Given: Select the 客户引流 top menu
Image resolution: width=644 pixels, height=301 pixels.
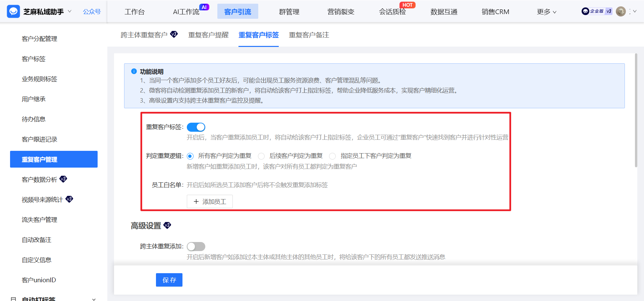Looking at the screenshot, I should tap(238, 11).
